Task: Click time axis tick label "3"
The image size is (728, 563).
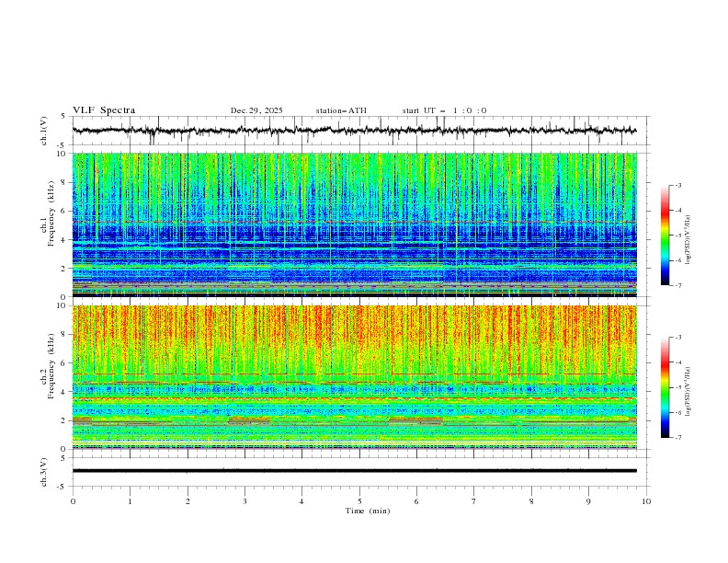Action: (x=245, y=501)
